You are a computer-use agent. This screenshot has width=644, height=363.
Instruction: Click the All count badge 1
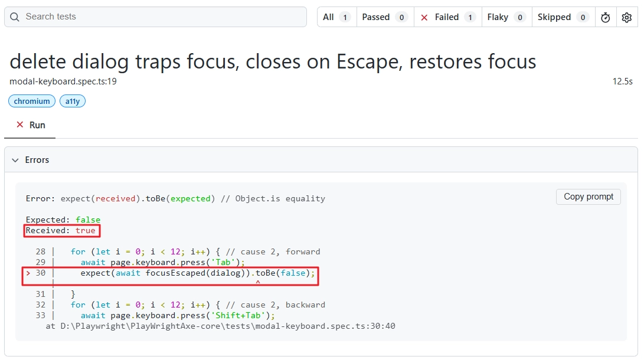(345, 17)
